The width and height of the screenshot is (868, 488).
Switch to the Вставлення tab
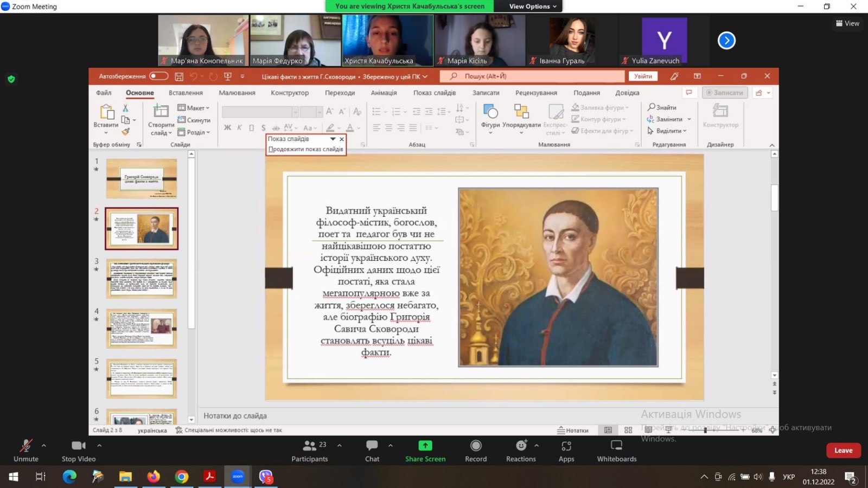click(186, 93)
